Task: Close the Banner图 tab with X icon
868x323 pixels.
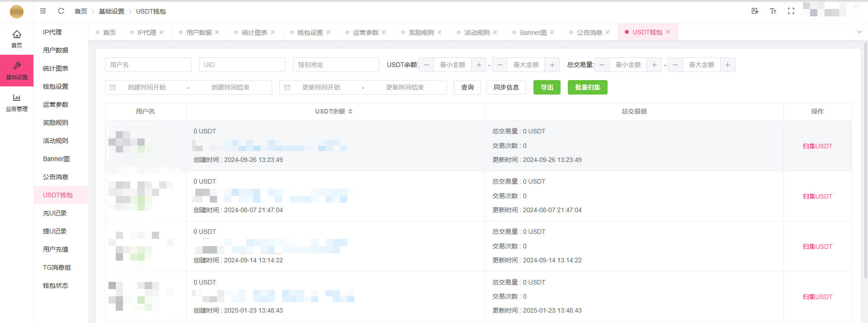Action: pyautogui.click(x=552, y=33)
